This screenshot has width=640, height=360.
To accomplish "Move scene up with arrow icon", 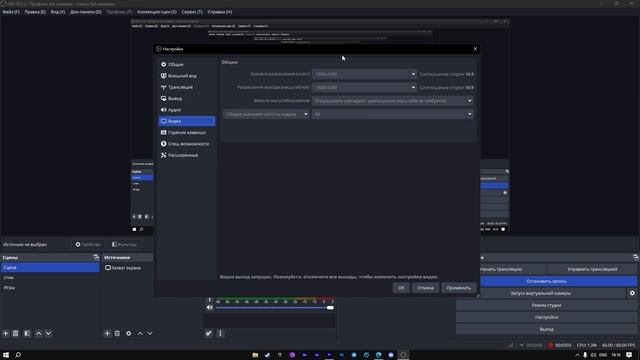I will point(38,333).
